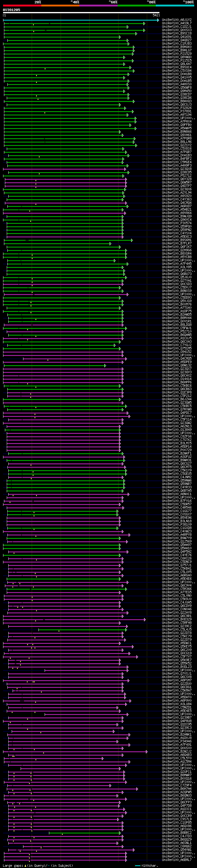Click hit label UniRef100_Q9FFB0
This screenshot has width=197, height=868.
click(x=177, y=125)
